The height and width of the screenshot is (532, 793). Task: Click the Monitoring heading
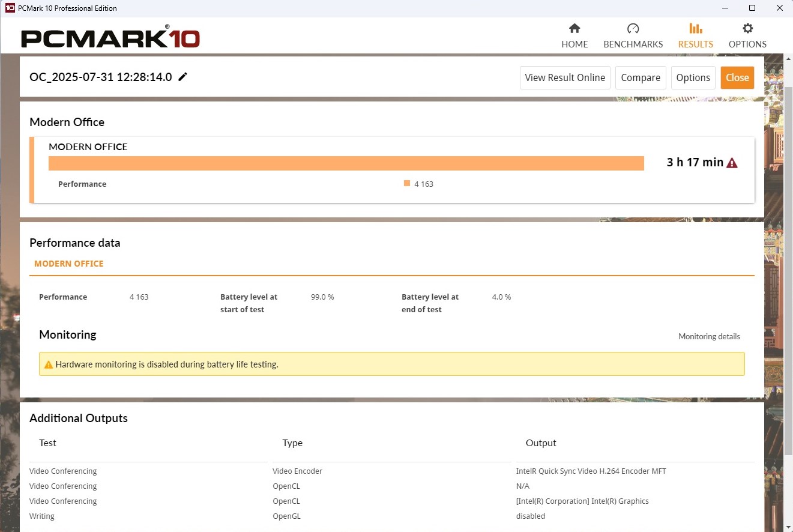68,334
